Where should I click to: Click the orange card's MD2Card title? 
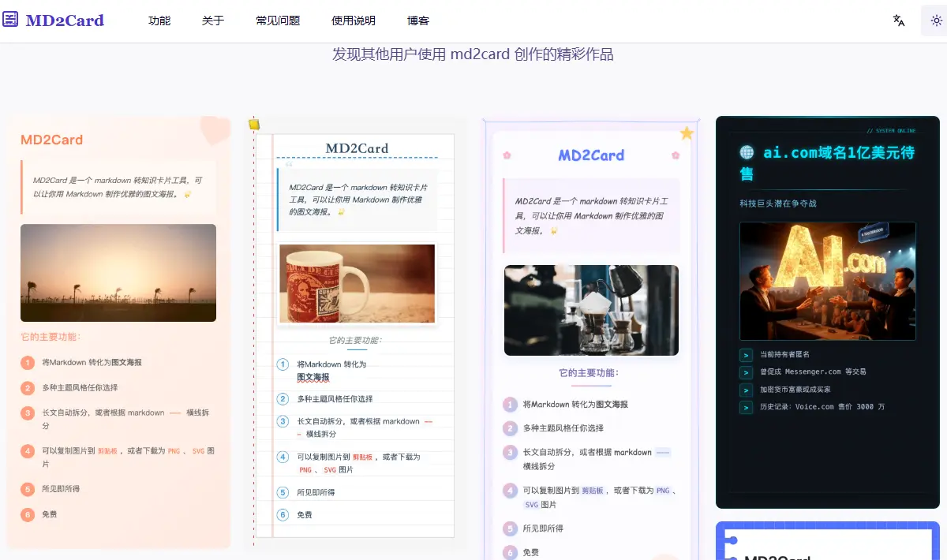[x=52, y=140]
